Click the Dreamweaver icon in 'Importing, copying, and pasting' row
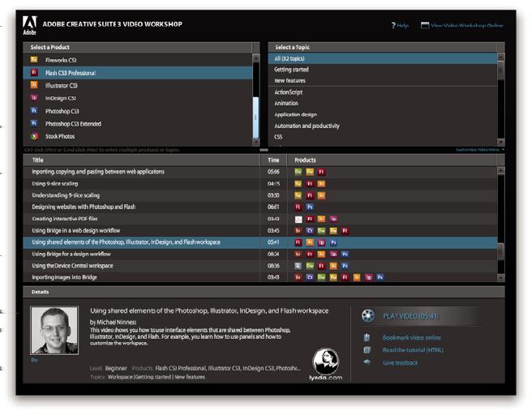This screenshot has width=532, height=415. point(298,172)
